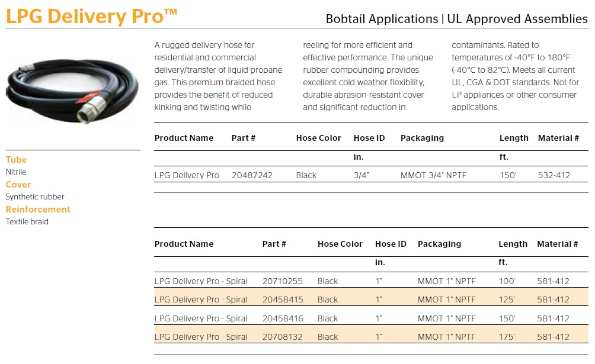This screenshot has height=364, width=595.
Task: Select the 175' length cell
Action: [x=507, y=337]
